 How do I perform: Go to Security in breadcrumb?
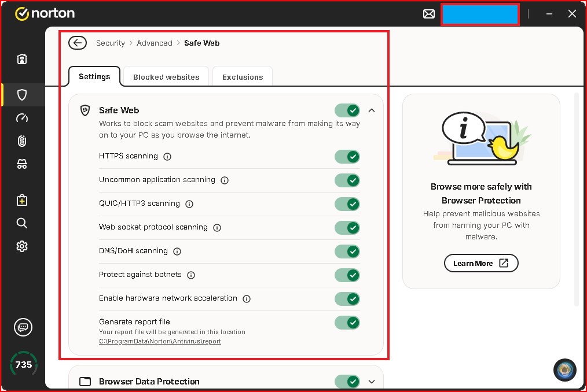(111, 43)
